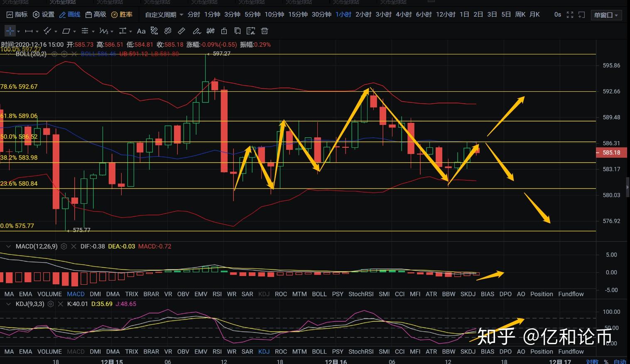This screenshot has width=630, height=364.
Task: Open the 设置 settings button
Action: tap(44, 15)
